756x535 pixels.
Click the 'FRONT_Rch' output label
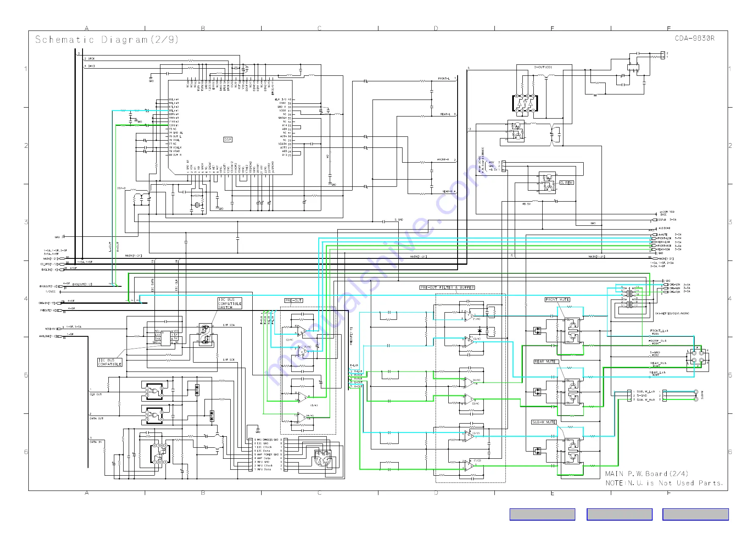658,341
